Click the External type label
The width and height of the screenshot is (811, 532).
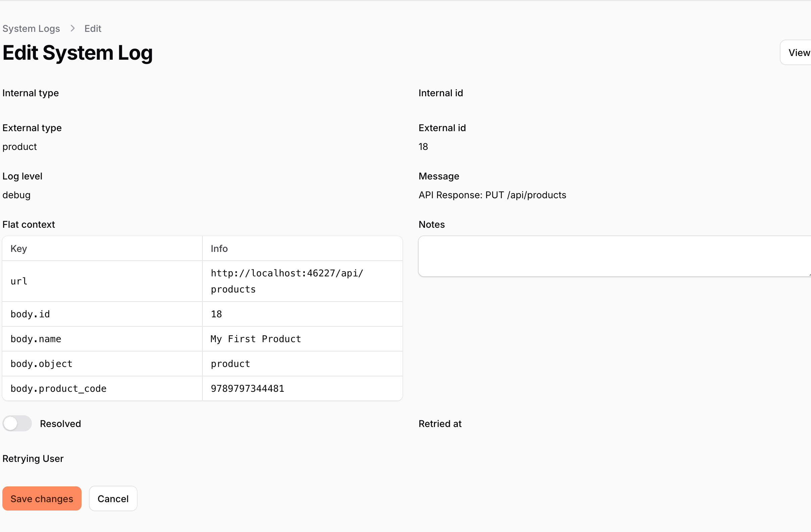click(32, 128)
